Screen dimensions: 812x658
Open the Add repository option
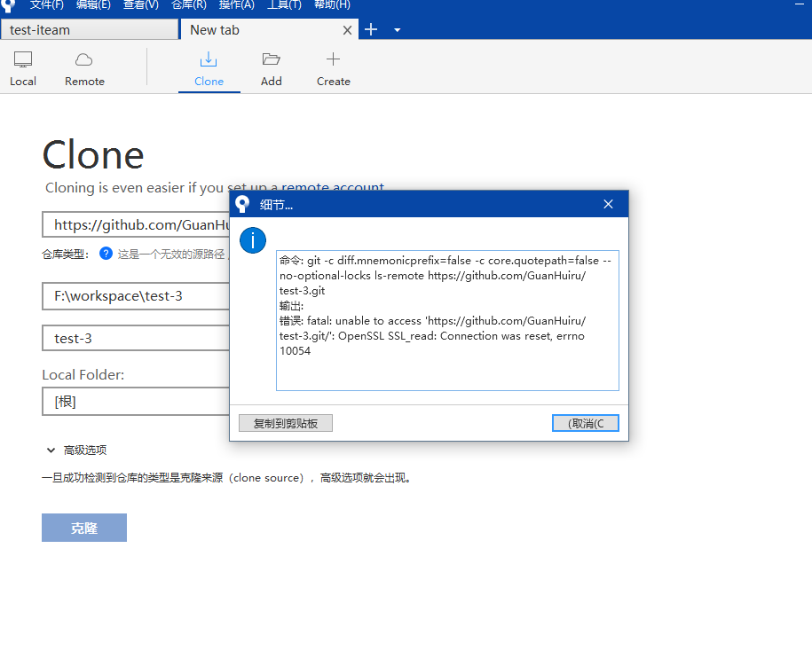pos(271,69)
